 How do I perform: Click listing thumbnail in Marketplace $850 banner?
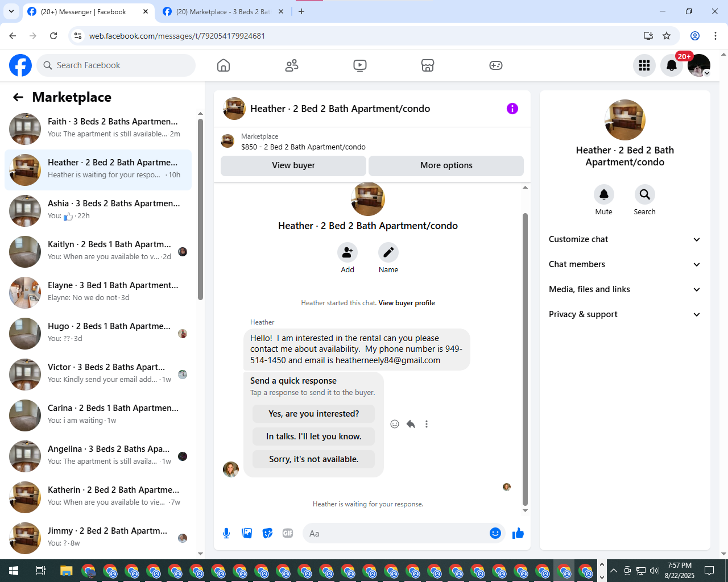coord(227,141)
